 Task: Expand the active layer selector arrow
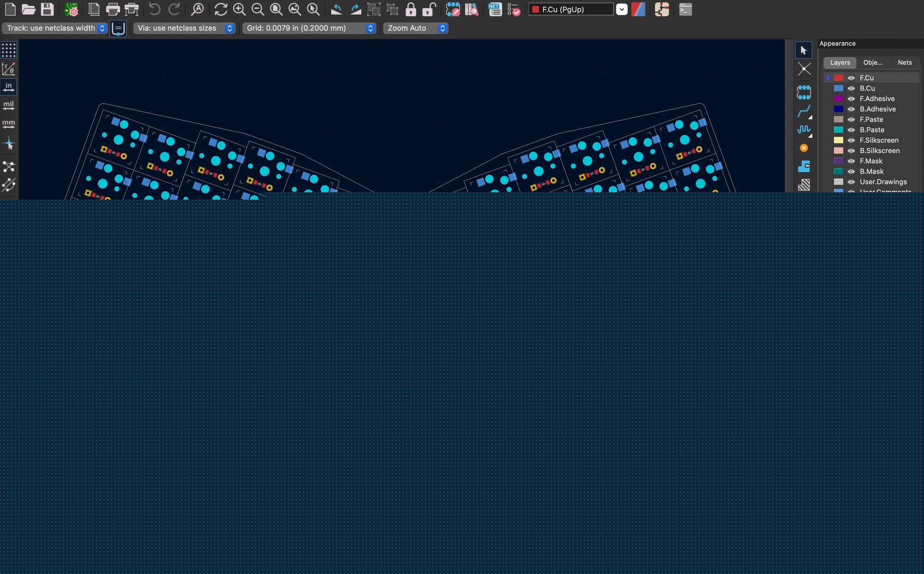click(622, 9)
